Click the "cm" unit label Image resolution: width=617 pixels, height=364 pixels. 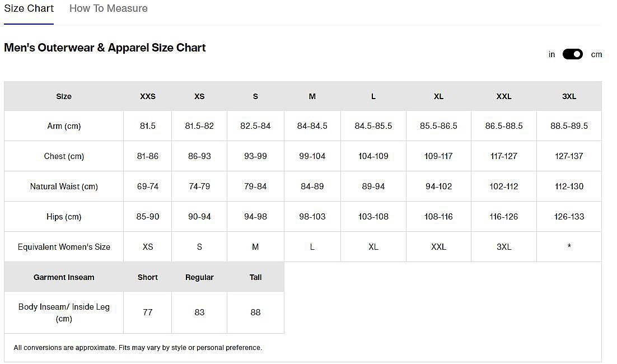coord(596,54)
